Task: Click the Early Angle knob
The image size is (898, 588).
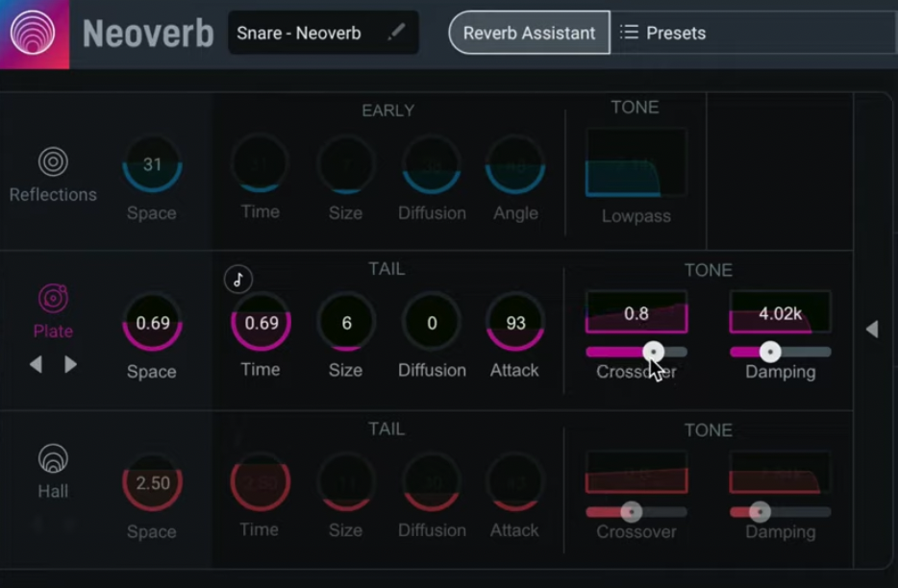Action: 515,164
